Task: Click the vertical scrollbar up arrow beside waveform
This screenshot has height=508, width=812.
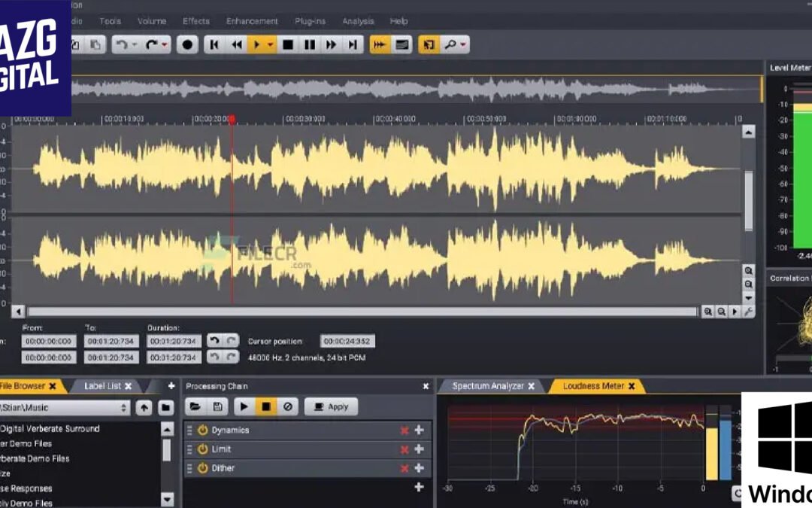Action: coord(748,132)
